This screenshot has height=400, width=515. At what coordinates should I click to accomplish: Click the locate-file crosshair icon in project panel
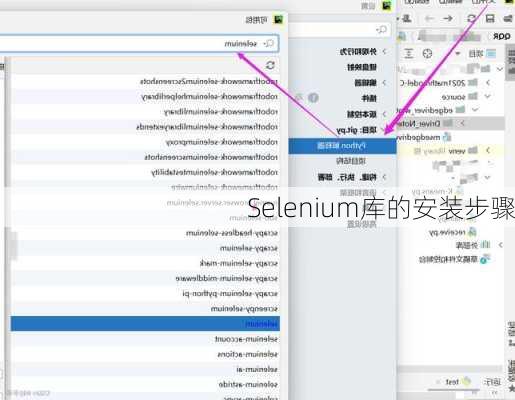click(x=427, y=54)
